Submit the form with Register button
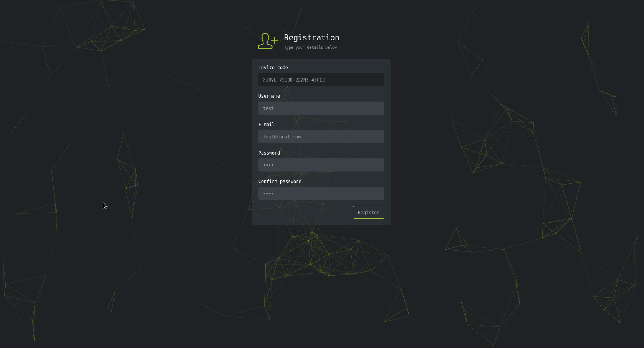 pos(368,212)
